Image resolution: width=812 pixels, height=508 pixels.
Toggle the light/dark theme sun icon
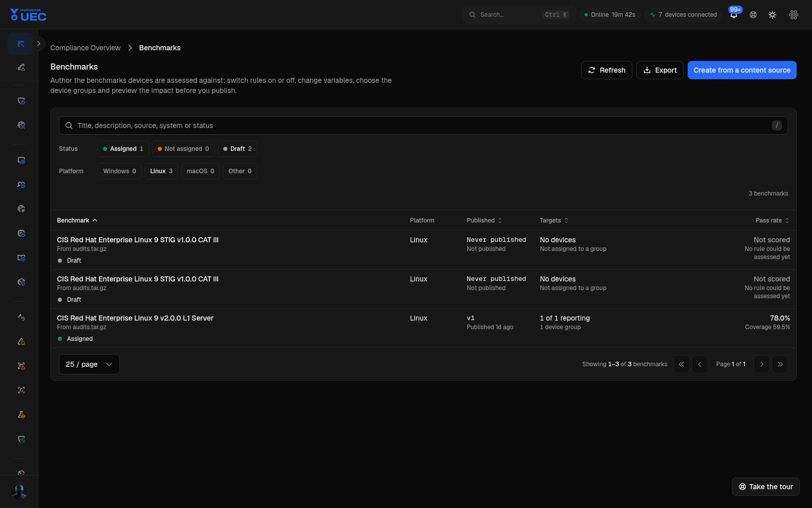coord(772,15)
